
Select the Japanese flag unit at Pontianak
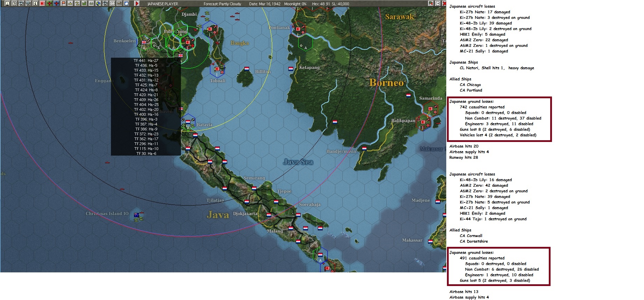click(x=298, y=29)
